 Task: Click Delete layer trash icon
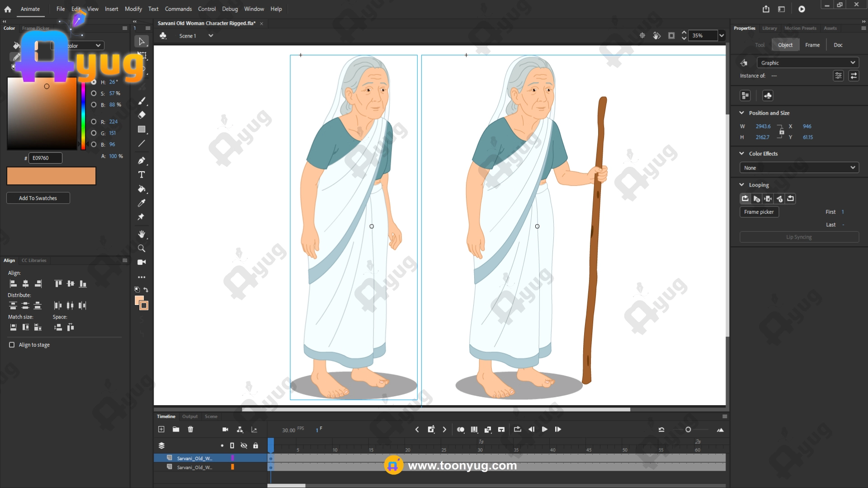pos(190,429)
